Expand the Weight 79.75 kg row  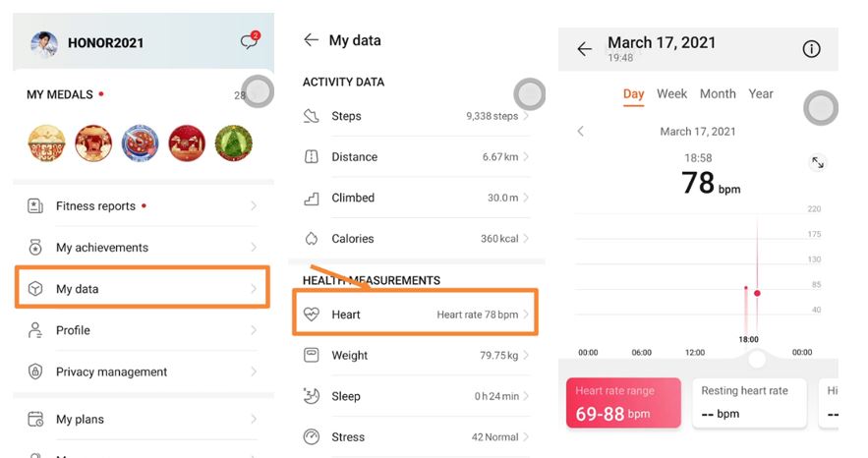(x=416, y=356)
